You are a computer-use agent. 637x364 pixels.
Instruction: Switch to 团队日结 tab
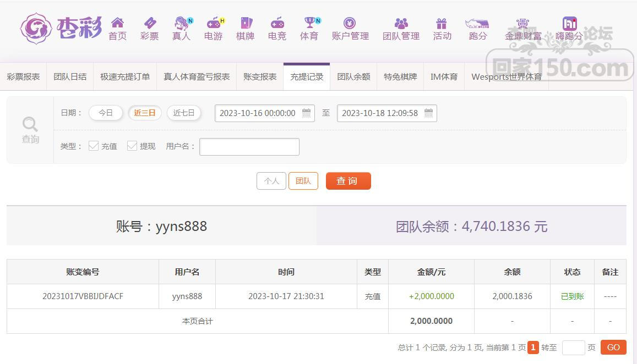coord(70,76)
